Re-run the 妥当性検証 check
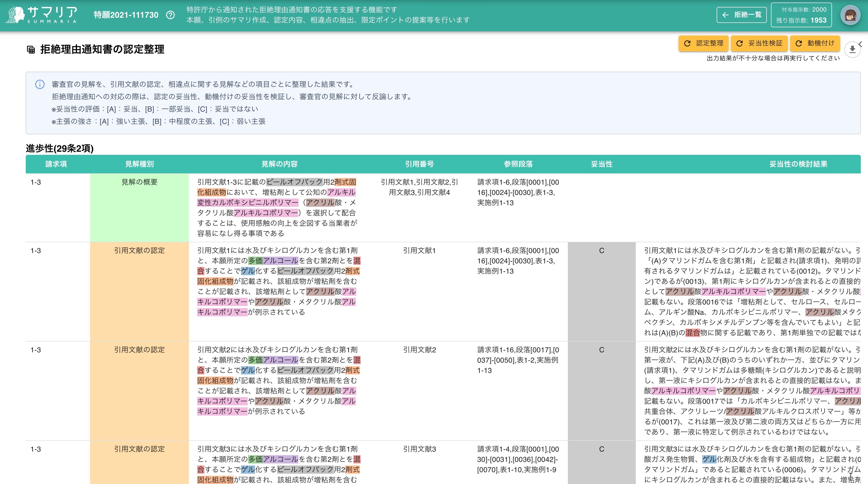The image size is (868, 484). pyautogui.click(x=759, y=43)
